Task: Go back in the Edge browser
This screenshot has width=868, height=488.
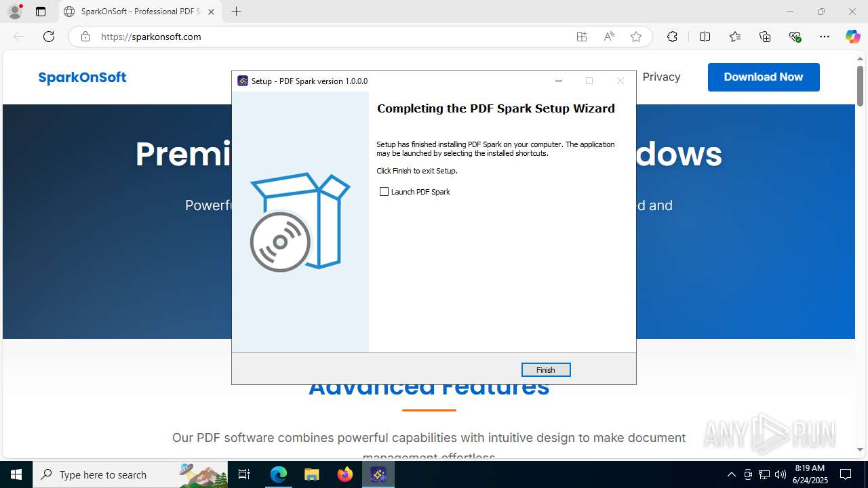Action: [x=19, y=37]
